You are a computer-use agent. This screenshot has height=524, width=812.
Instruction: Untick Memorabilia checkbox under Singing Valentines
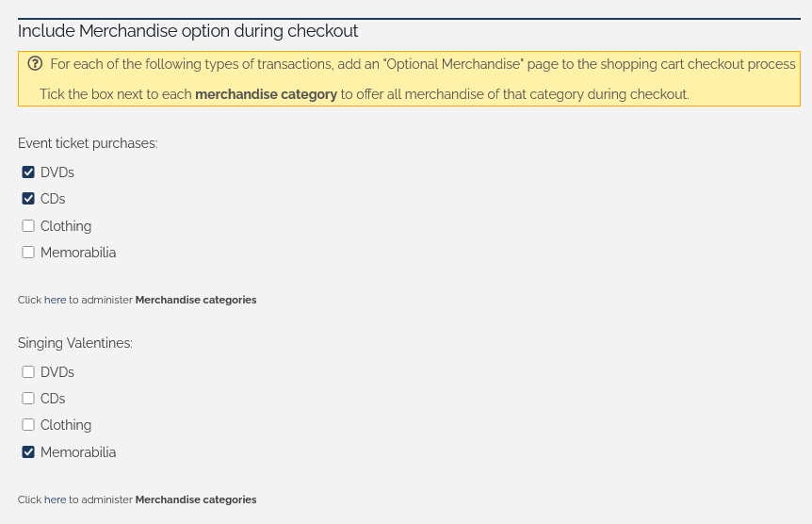[x=28, y=452]
